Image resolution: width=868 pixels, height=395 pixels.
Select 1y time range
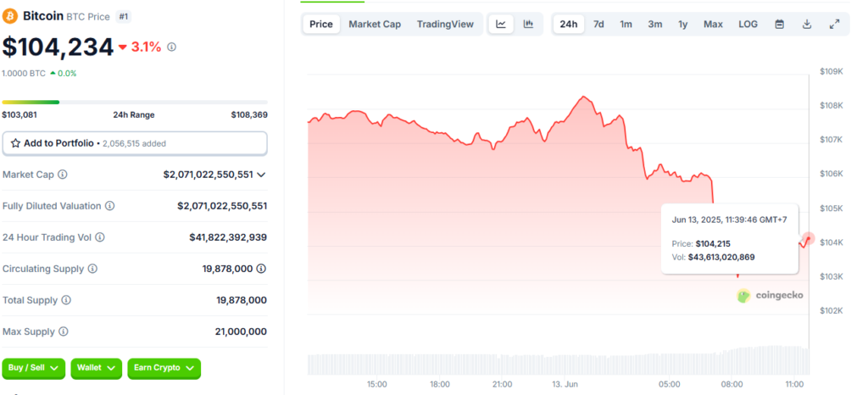(683, 25)
